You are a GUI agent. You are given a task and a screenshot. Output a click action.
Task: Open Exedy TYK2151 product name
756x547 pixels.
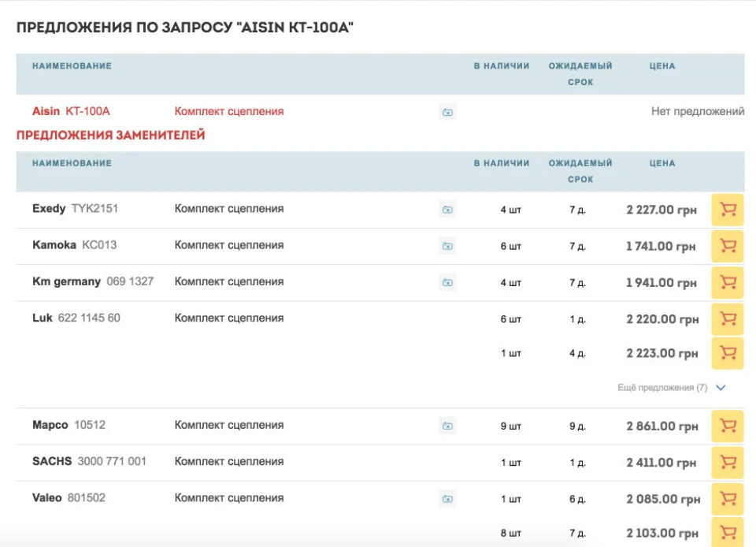(76, 208)
